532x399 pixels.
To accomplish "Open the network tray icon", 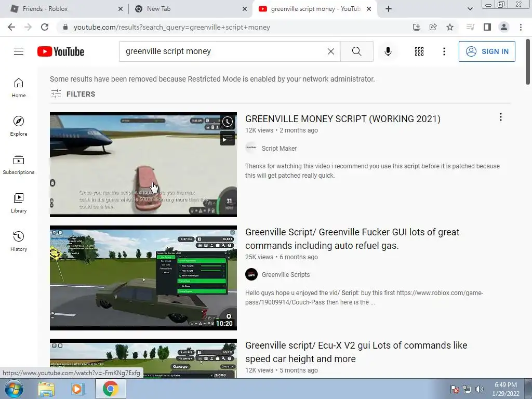I will (x=467, y=389).
